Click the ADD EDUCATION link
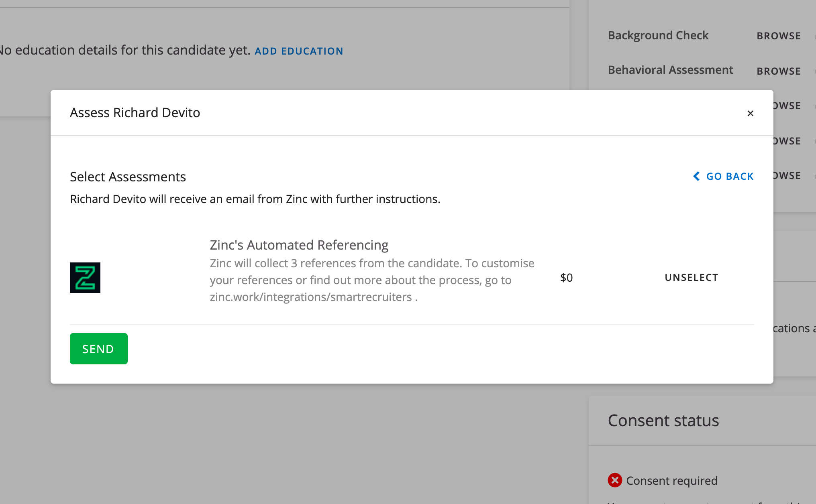 (x=299, y=51)
